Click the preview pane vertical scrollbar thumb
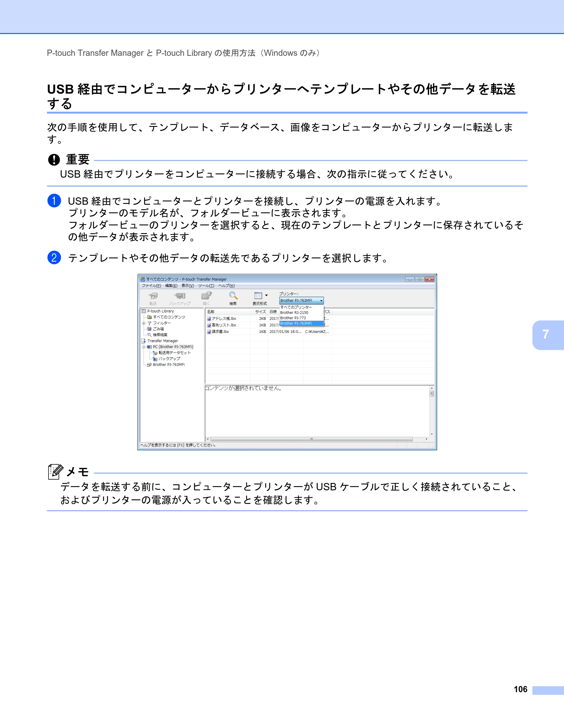This screenshot has width=564, height=728. pyautogui.click(x=432, y=394)
